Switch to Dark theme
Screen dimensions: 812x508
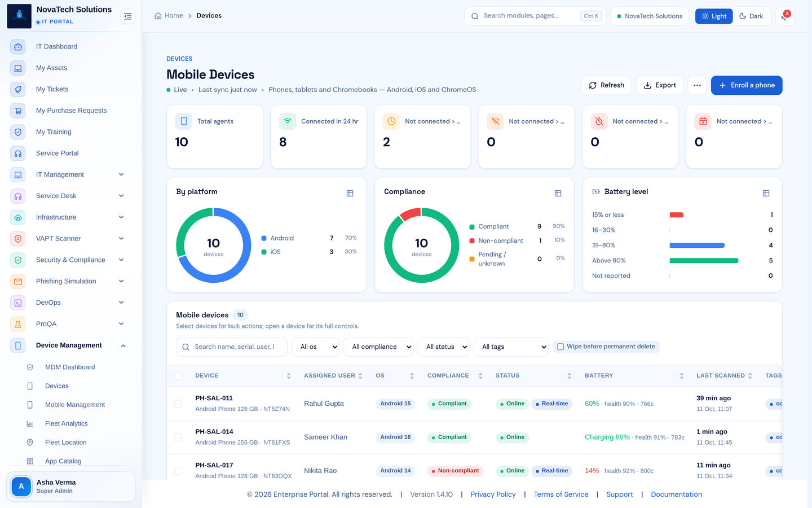[x=752, y=16]
